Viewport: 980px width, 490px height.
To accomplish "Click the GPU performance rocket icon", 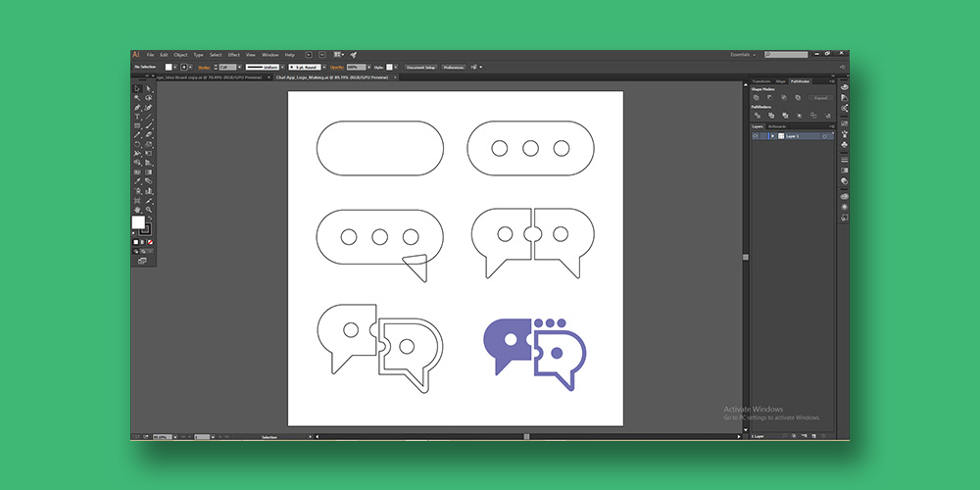I will (x=353, y=54).
